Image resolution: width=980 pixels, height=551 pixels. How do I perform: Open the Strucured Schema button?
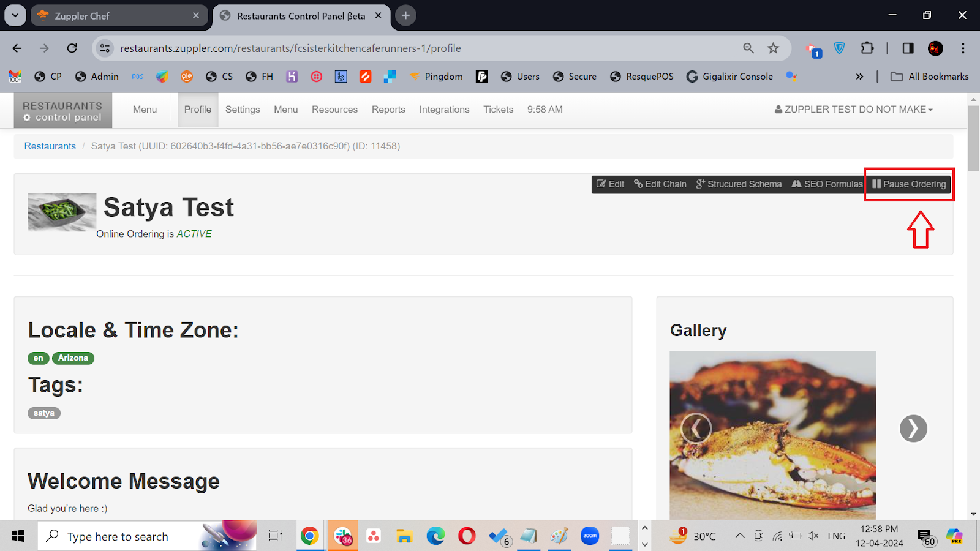[739, 184]
